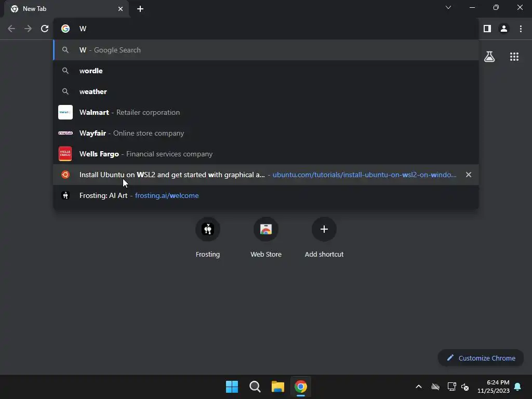Click the back navigation arrow
The height and width of the screenshot is (399, 532).
click(x=11, y=29)
